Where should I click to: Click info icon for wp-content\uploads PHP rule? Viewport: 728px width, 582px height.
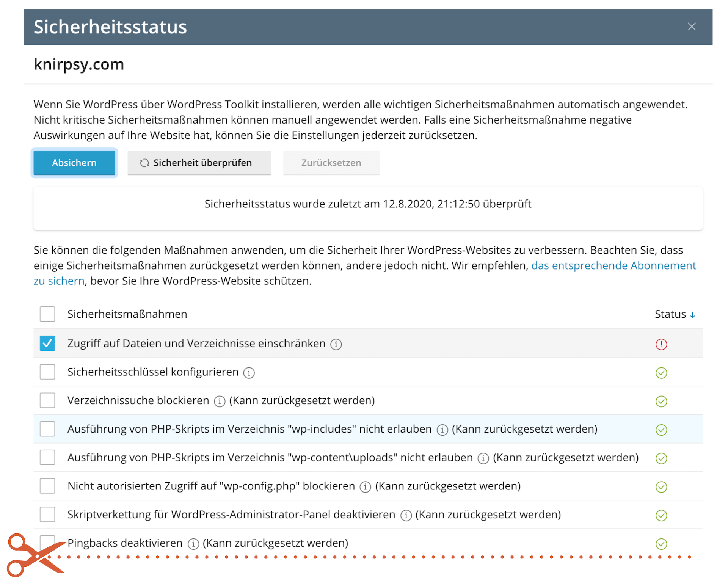coord(483,458)
